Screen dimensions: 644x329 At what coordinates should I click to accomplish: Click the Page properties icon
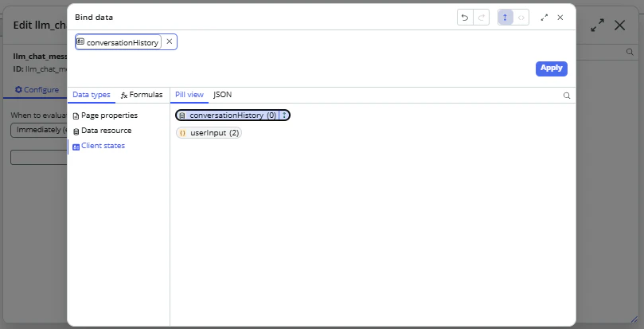[76, 116]
